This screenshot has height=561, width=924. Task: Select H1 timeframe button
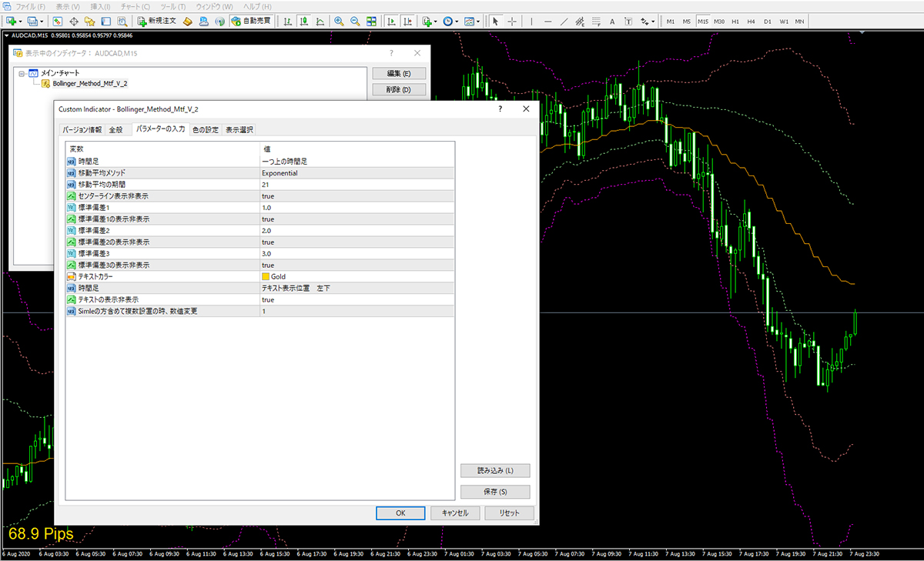(x=735, y=21)
